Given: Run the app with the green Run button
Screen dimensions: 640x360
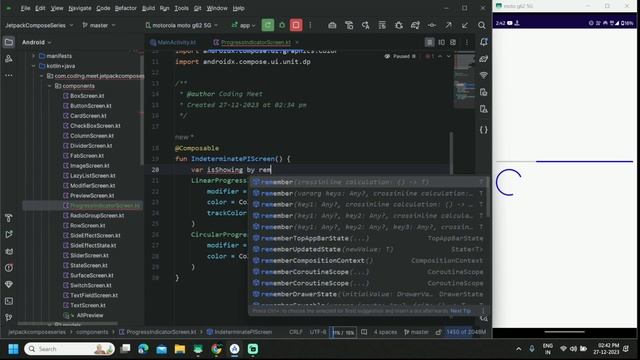Looking at the screenshot, I should (x=268, y=25).
